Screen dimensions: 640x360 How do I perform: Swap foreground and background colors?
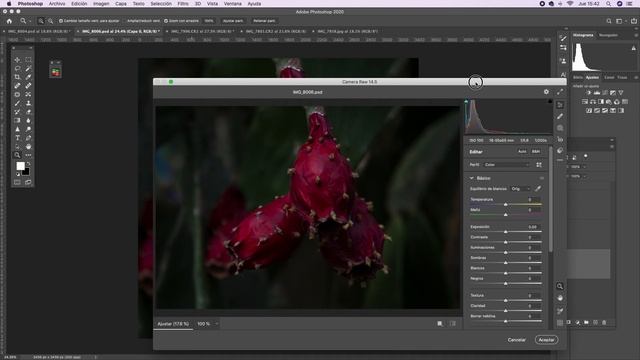[x=28, y=164]
